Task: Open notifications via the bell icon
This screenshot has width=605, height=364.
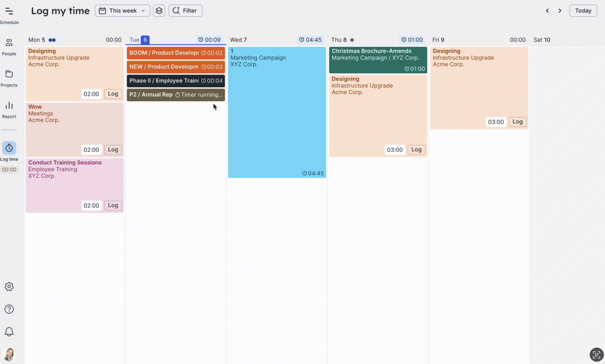Action: pyautogui.click(x=9, y=332)
